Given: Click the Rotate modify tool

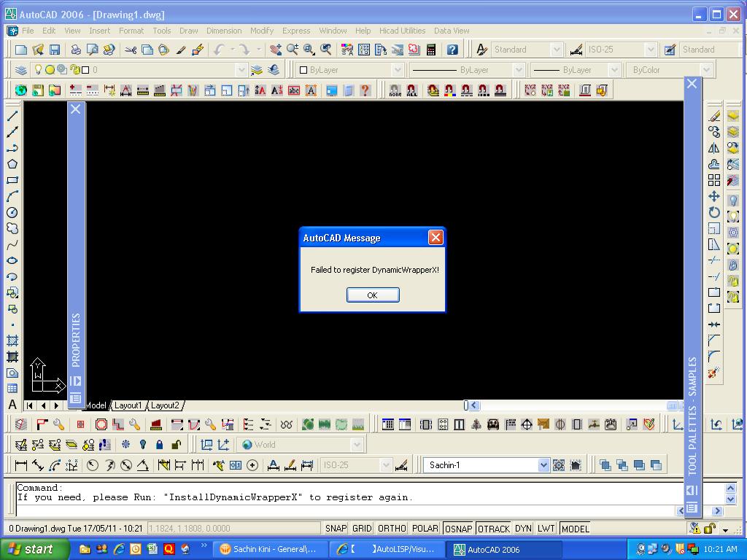Looking at the screenshot, I should pyautogui.click(x=714, y=212).
